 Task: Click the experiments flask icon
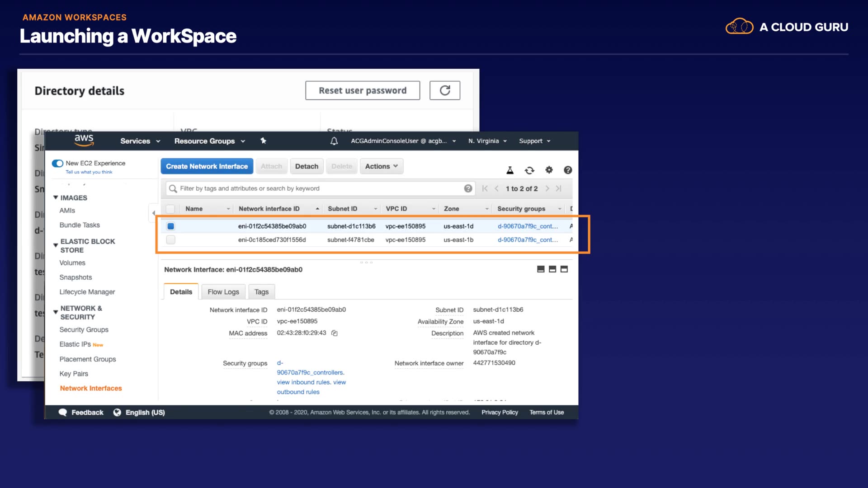pyautogui.click(x=510, y=170)
